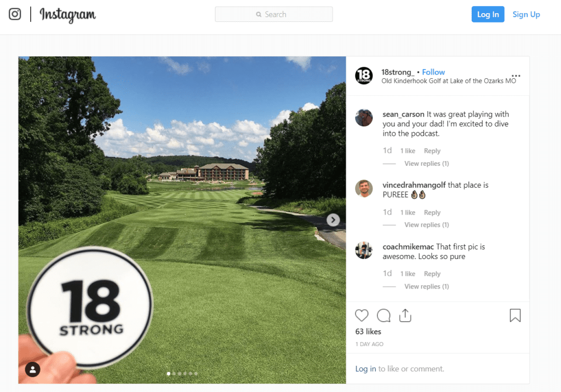Save the post with the bookmark icon
The width and height of the screenshot is (561, 392).
click(515, 315)
